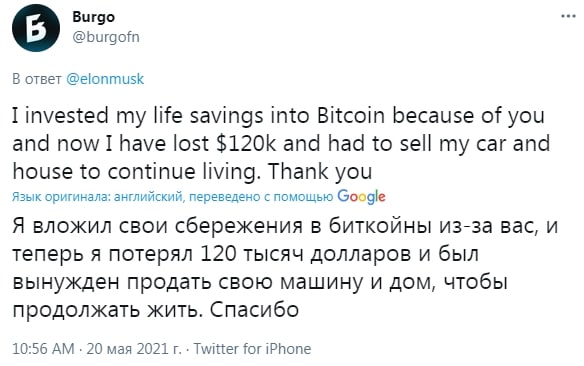This screenshot has width=584, height=366.
Task: Open the 10:56 AM timestamp
Action: 44,349
